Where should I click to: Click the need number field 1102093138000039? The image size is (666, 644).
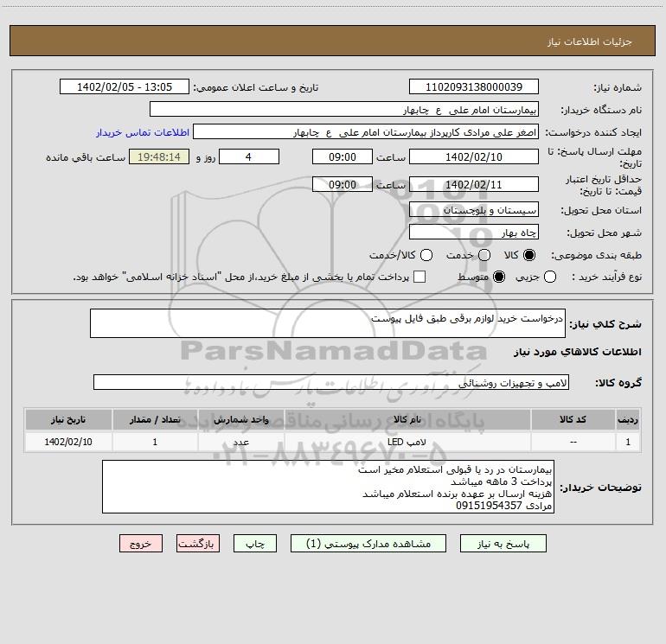474,86
